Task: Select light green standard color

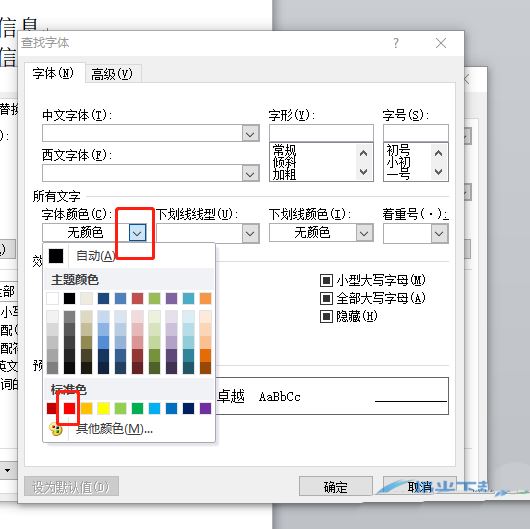Action: (x=120, y=408)
